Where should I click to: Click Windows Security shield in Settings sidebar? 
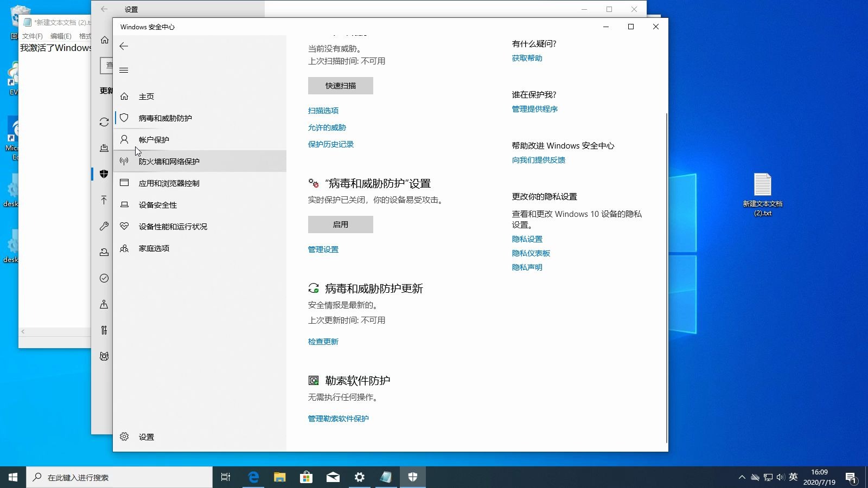point(104,174)
